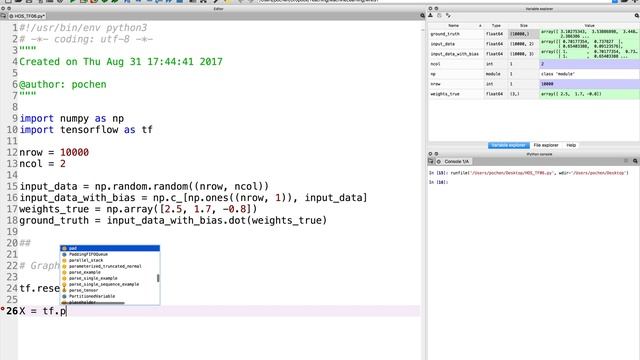Viewport: 640px width, 360px height.
Task: Place cursor on line 9 'import numpy as np'
Action: click(72, 118)
